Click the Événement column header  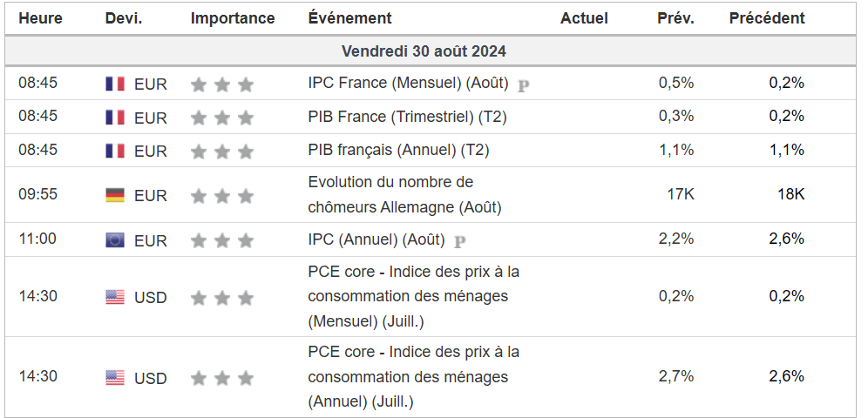(x=349, y=18)
